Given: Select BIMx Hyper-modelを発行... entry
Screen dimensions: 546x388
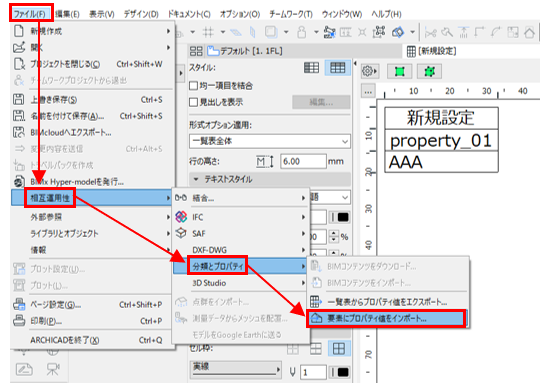Looking at the screenshot, I should (x=93, y=181).
